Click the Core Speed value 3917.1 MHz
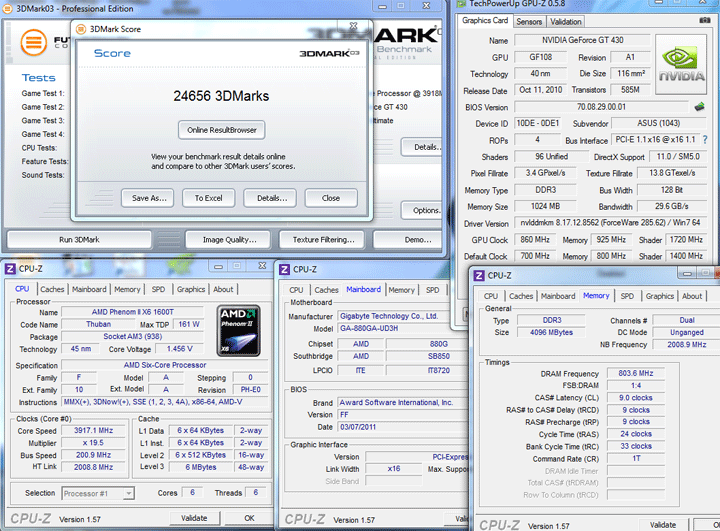The image size is (720, 531). [x=93, y=430]
